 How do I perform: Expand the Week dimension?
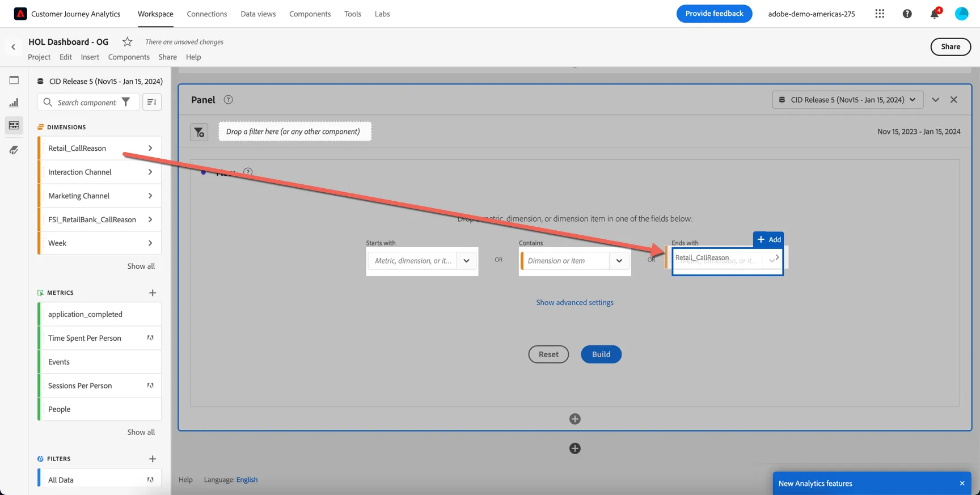(x=150, y=243)
